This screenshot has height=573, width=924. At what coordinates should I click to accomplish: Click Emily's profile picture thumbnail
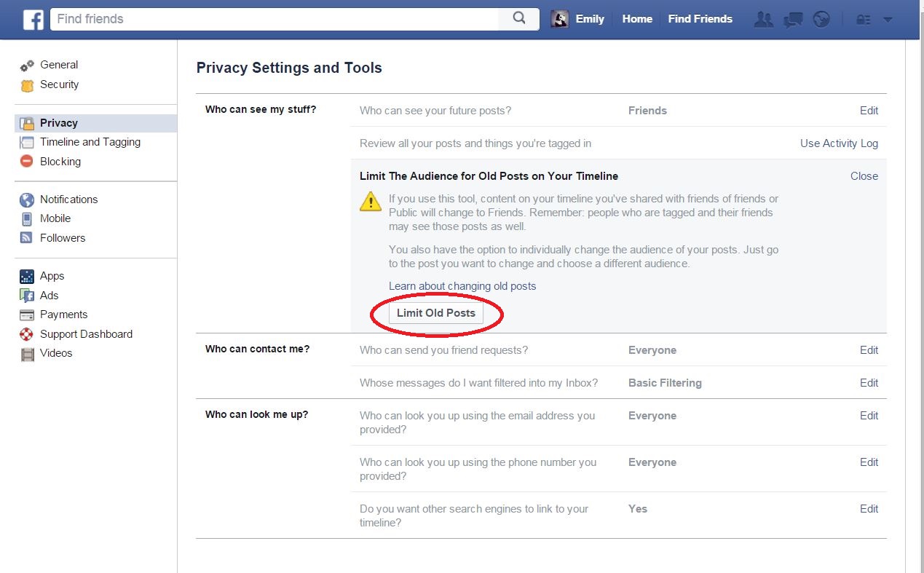(559, 19)
